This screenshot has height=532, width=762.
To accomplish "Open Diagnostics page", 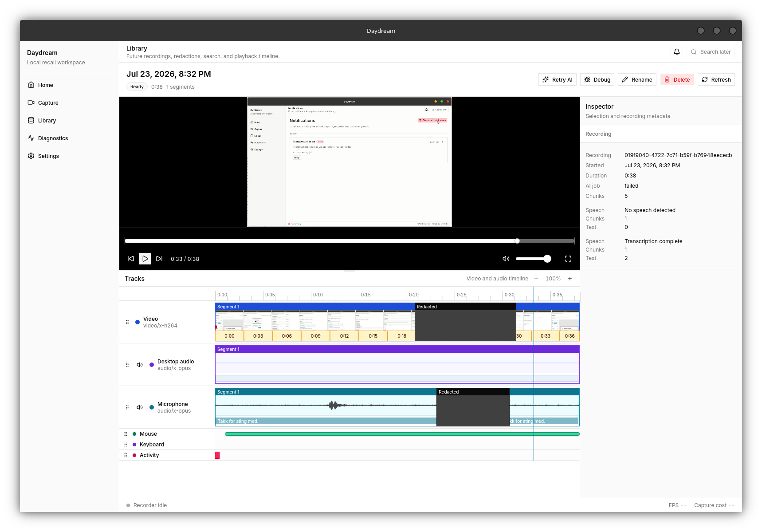I will [69, 138].
